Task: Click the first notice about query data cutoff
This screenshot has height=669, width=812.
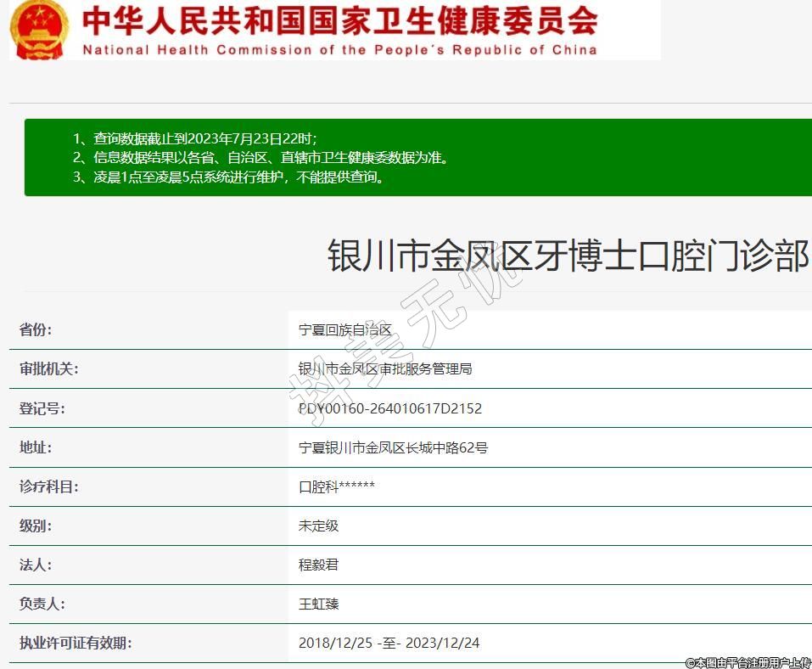Action: point(195,138)
